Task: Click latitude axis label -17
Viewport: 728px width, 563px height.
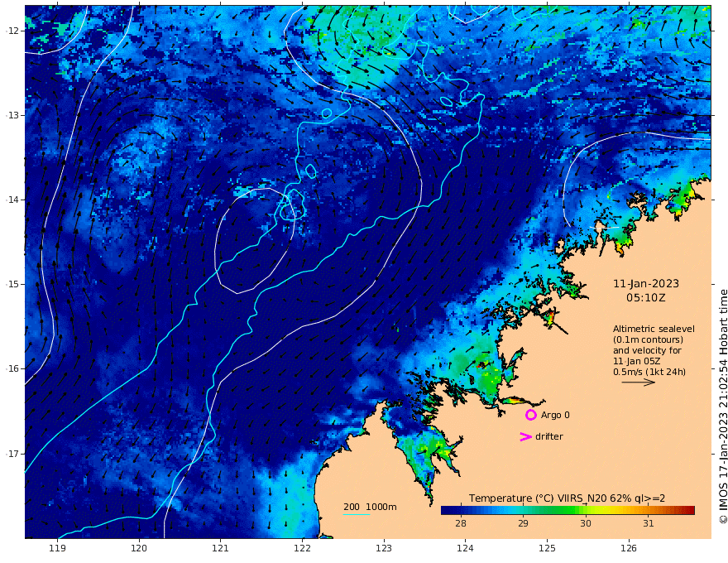Action: coord(12,454)
